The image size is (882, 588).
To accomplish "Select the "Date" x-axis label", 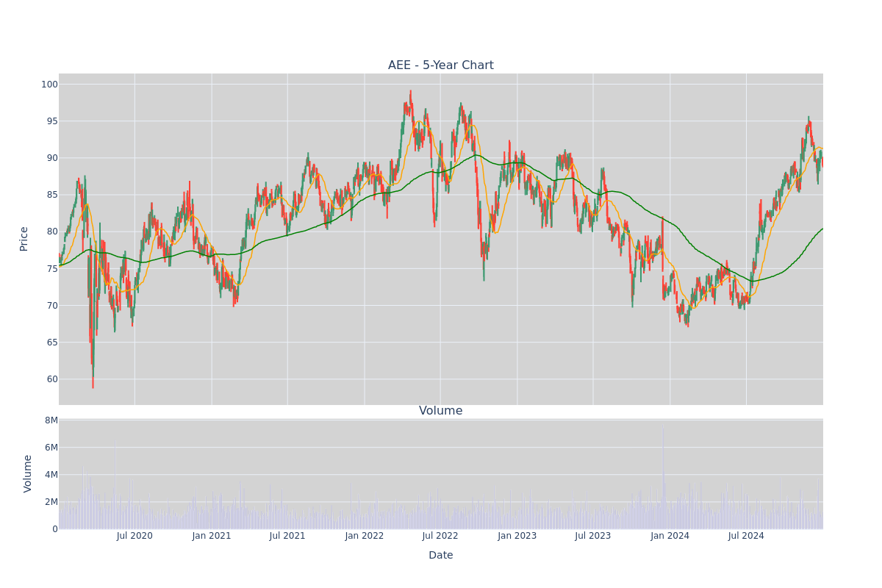I will [441, 556].
